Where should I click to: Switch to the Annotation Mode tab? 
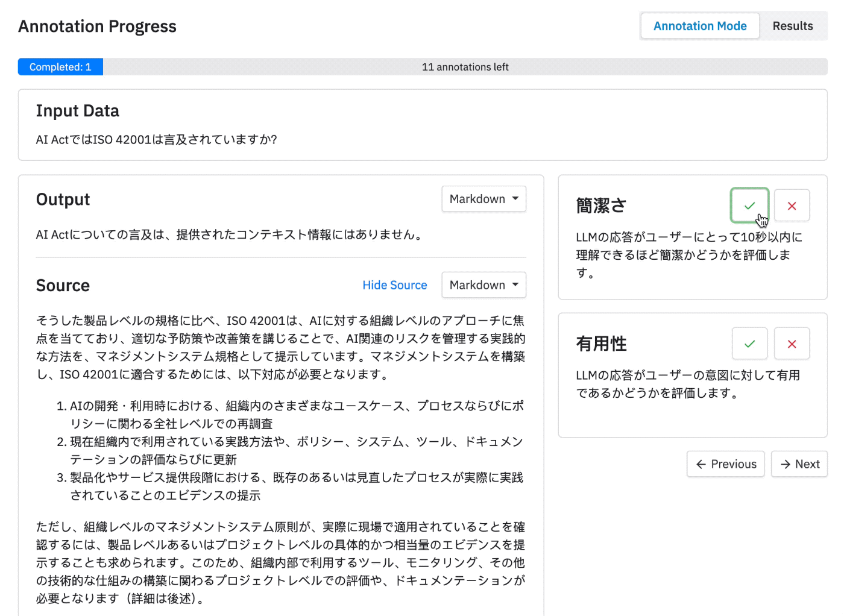coord(700,26)
